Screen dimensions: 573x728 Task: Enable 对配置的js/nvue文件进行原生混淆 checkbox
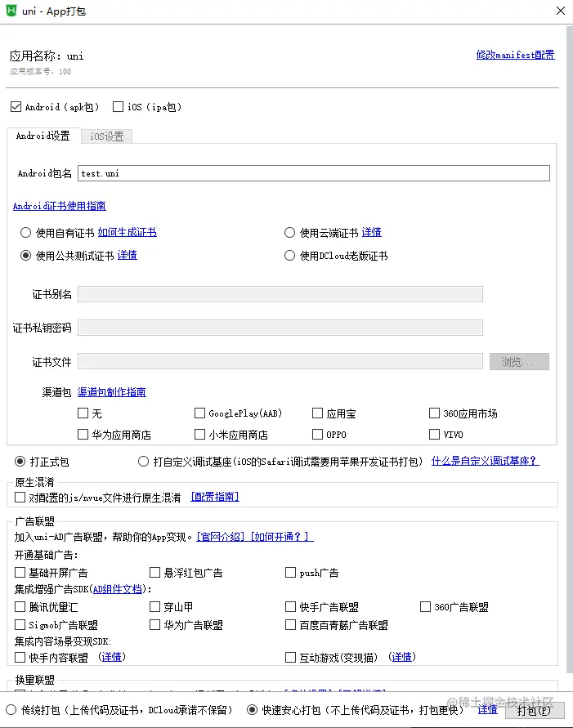pos(20,497)
